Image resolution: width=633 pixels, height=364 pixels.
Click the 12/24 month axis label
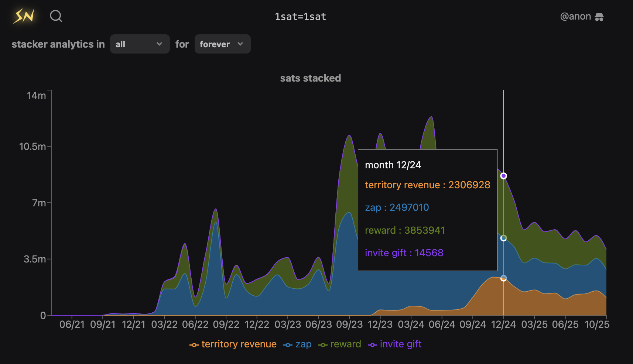[503, 324]
